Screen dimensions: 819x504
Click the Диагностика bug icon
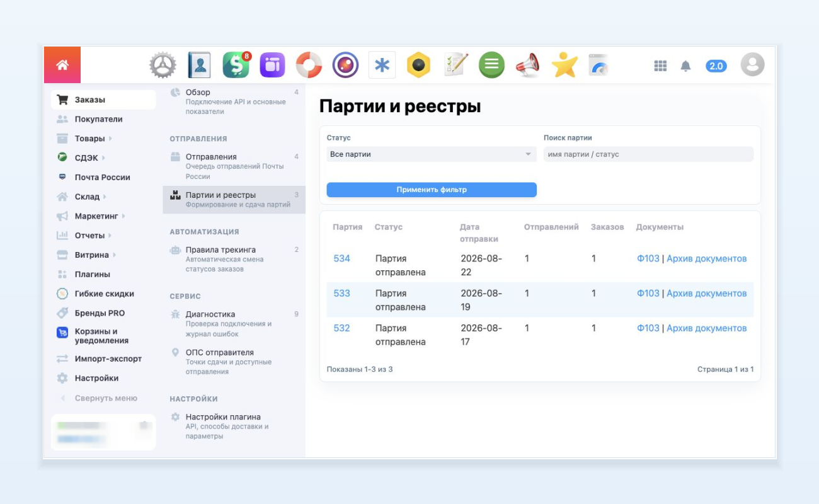(175, 314)
